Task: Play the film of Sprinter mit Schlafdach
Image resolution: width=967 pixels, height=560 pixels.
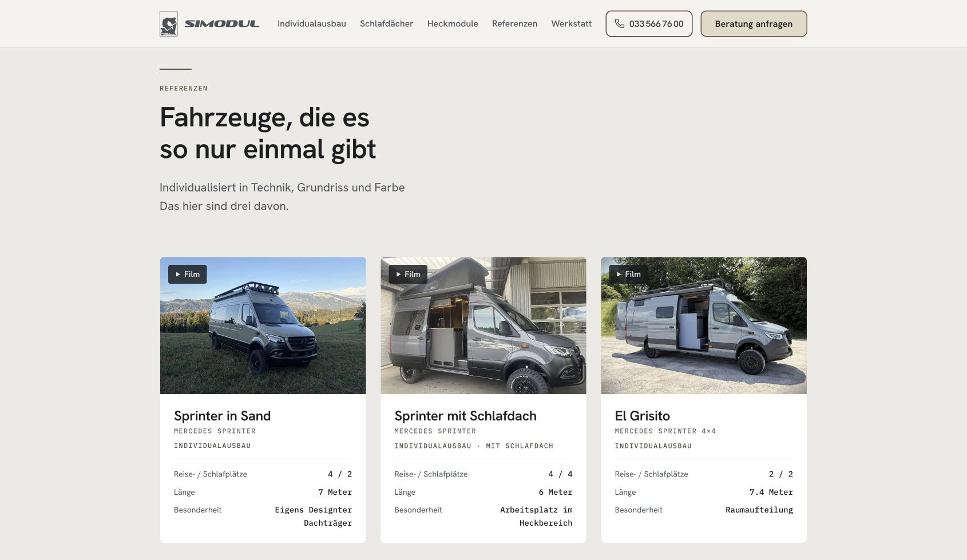Action: [x=408, y=274]
